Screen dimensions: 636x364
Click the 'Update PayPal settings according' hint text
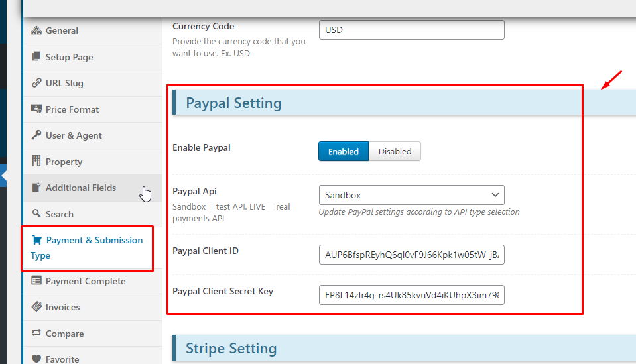pyautogui.click(x=419, y=212)
